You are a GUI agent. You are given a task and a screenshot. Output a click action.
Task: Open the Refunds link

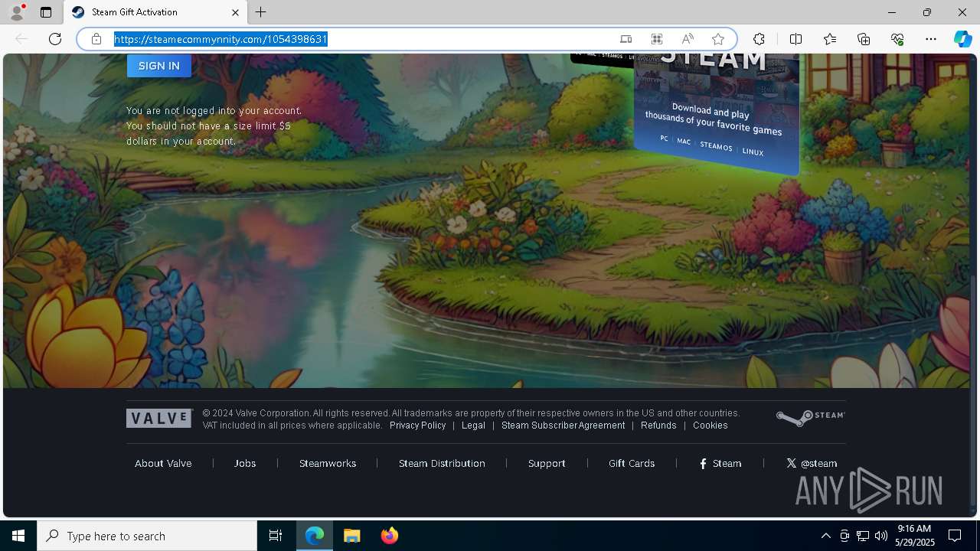(x=658, y=425)
